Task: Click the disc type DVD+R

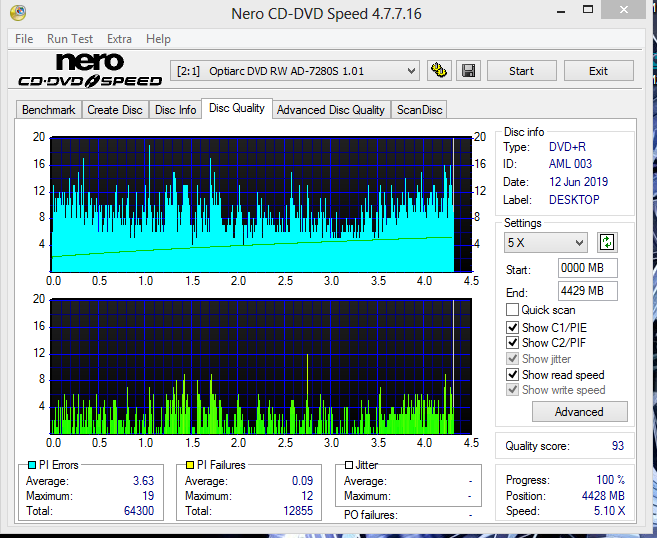Action: [567, 147]
